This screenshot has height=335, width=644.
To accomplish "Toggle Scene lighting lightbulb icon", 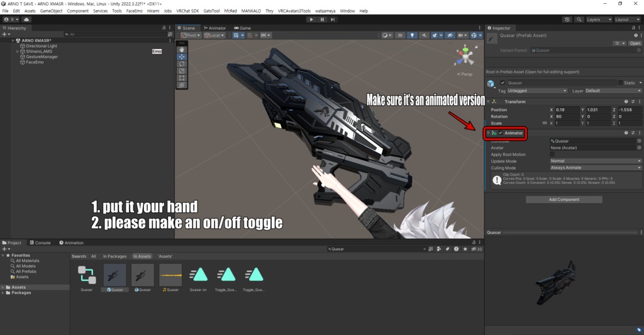I will [x=412, y=35].
